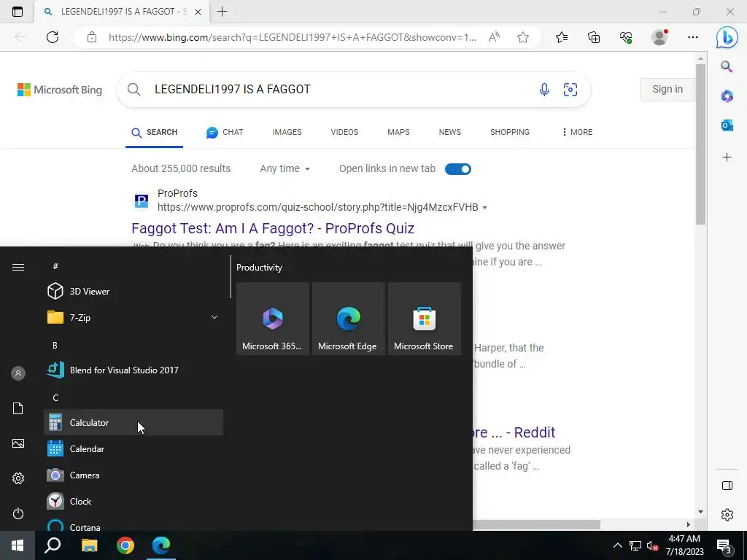Open Documents from Start sidebar

click(18, 408)
